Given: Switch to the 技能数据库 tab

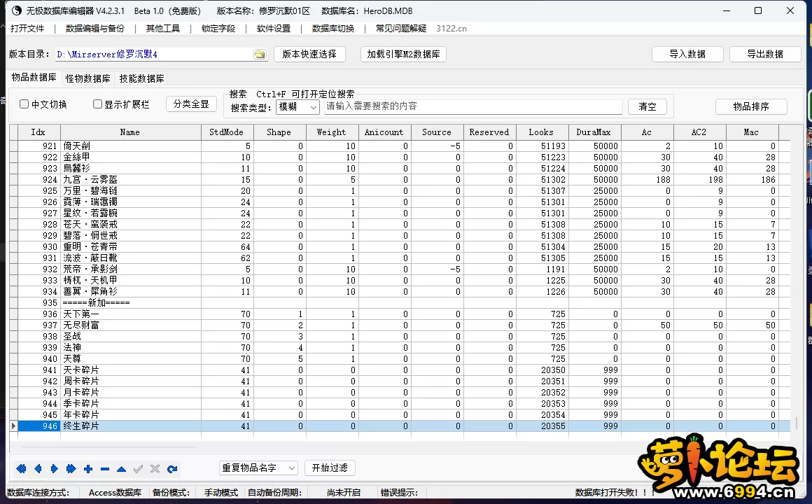Looking at the screenshot, I should pyautogui.click(x=141, y=78).
